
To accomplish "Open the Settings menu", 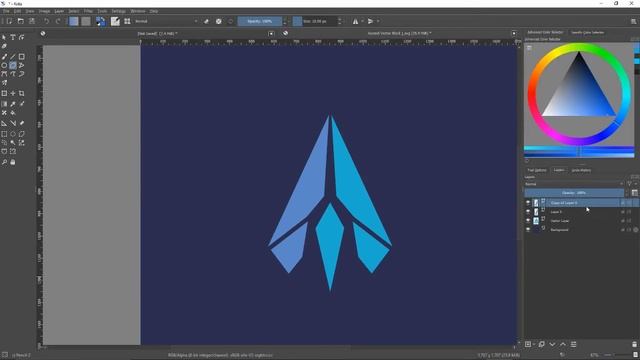I will (119, 11).
